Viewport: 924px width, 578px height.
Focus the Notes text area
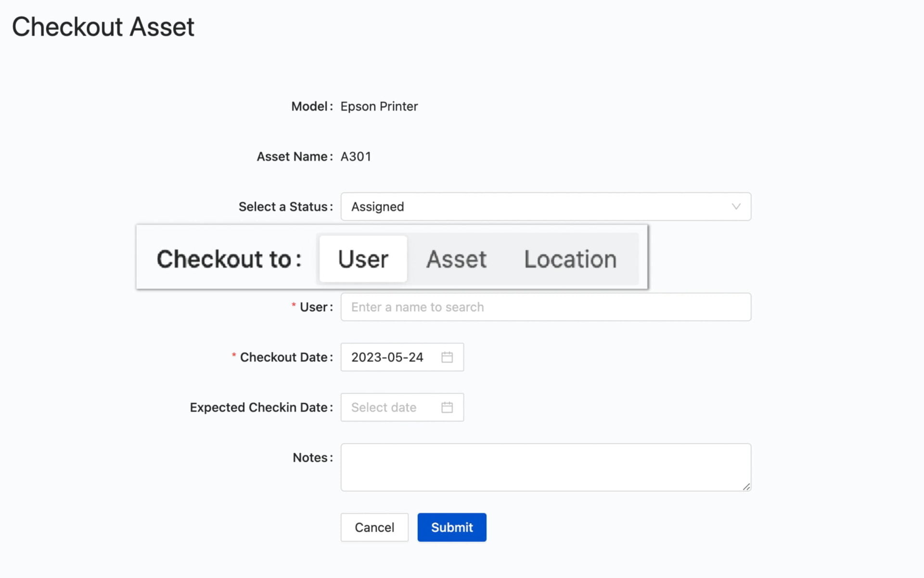pyautogui.click(x=546, y=467)
